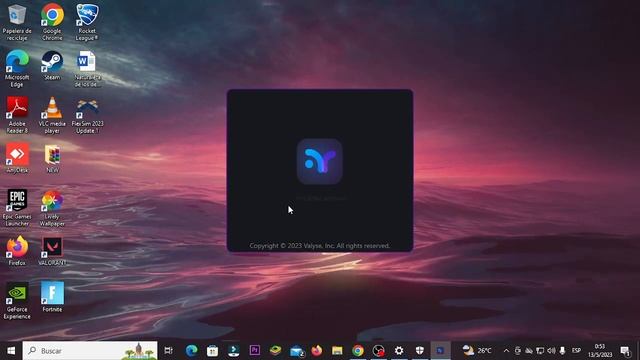Open Microsoft Store from the taskbar

[212, 351]
